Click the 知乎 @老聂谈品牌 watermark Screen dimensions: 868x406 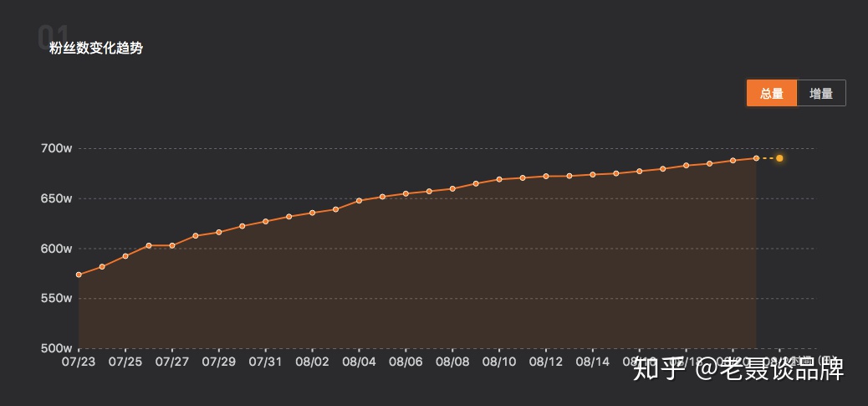pos(738,369)
